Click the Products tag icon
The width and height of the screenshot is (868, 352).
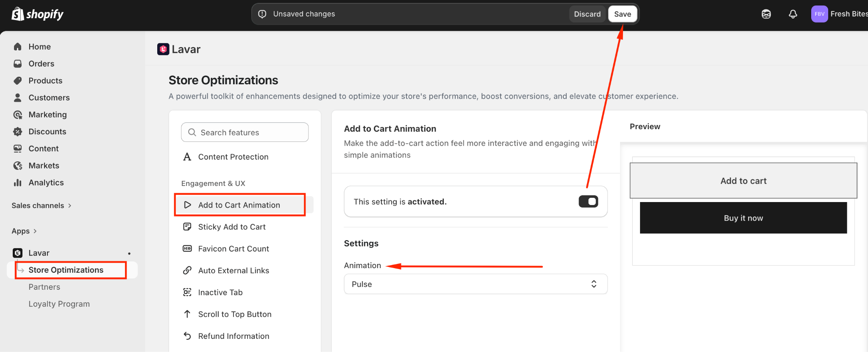click(x=17, y=80)
